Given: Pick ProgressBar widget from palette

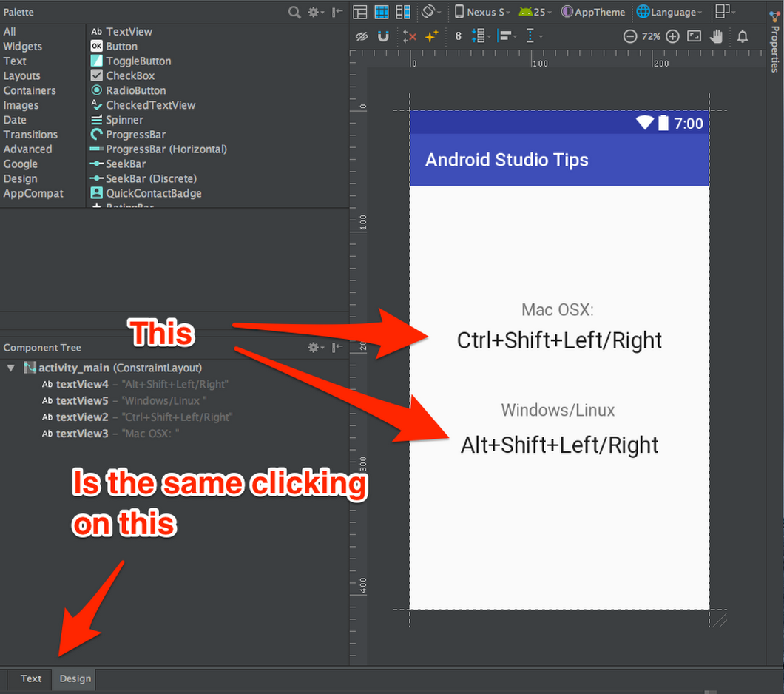Looking at the screenshot, I should 128,135.
